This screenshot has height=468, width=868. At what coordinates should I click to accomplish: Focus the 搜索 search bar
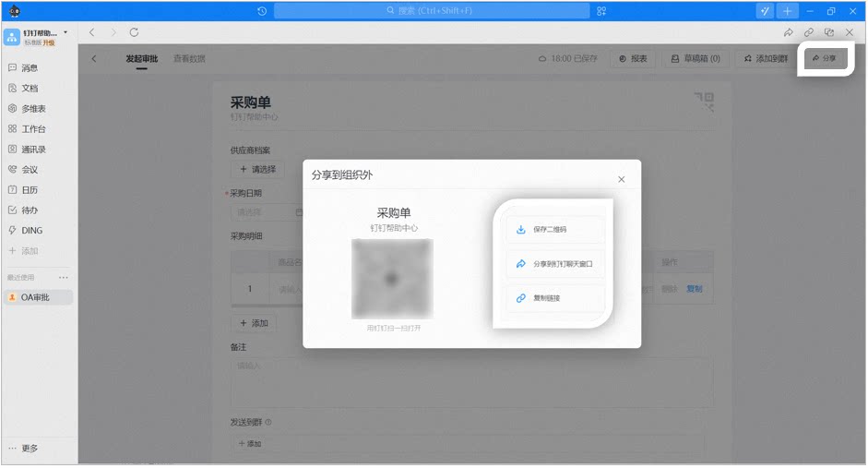point(432,10)
